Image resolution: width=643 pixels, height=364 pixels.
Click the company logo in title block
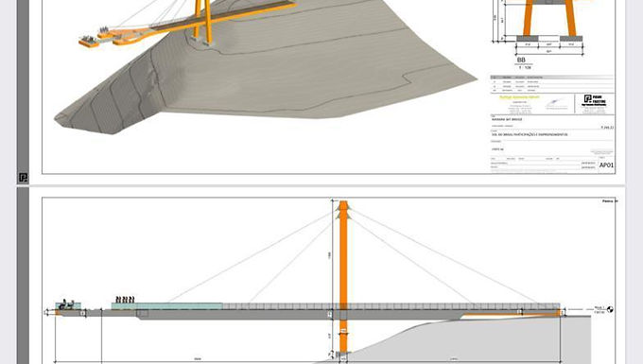point(594,100)
